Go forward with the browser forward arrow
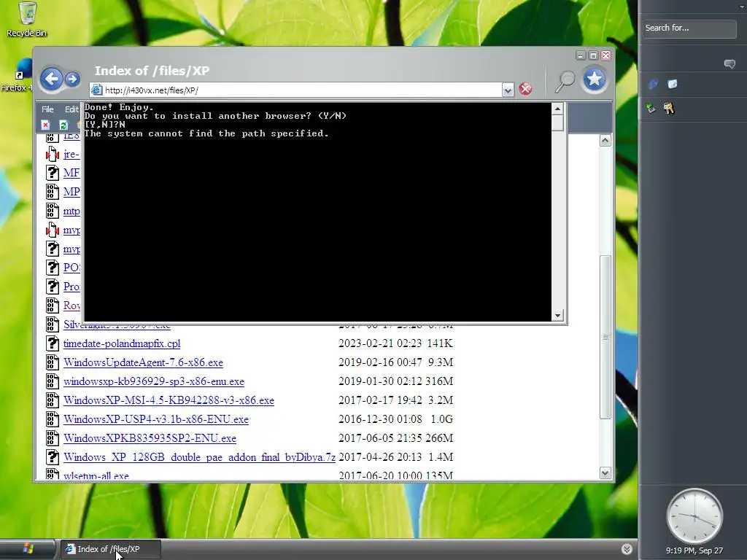 pyautogui.click(x=72, y=79)
